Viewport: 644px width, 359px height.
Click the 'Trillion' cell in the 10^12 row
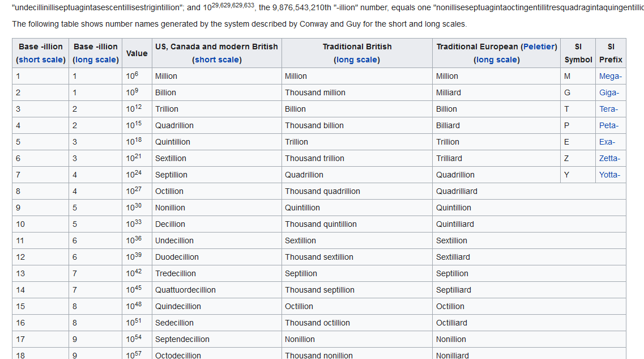[x=217, y=109]
